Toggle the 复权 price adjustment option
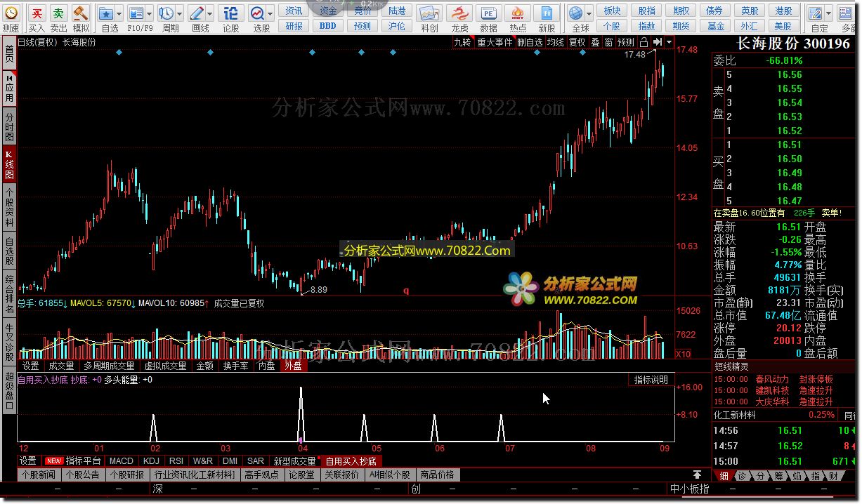 (x=577, y=42)
